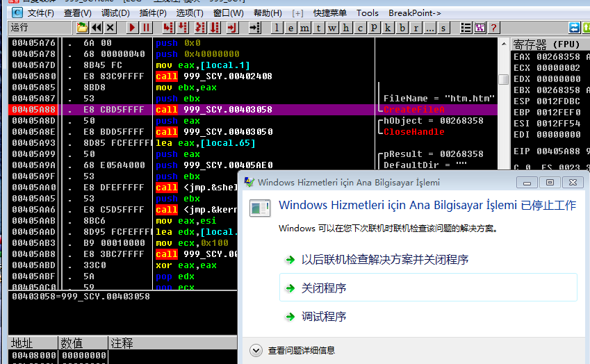Click the [+] menu item

[x=297, y=13]
